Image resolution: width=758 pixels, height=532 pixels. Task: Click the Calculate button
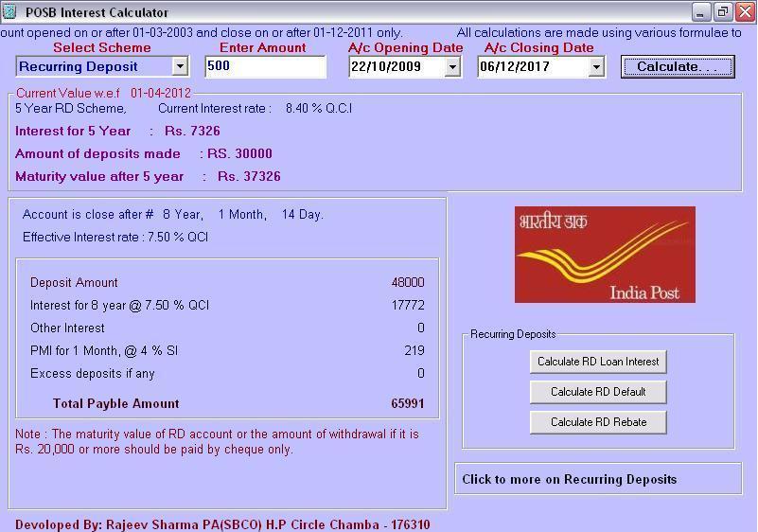pyautogui.click(x=678, y=67)
